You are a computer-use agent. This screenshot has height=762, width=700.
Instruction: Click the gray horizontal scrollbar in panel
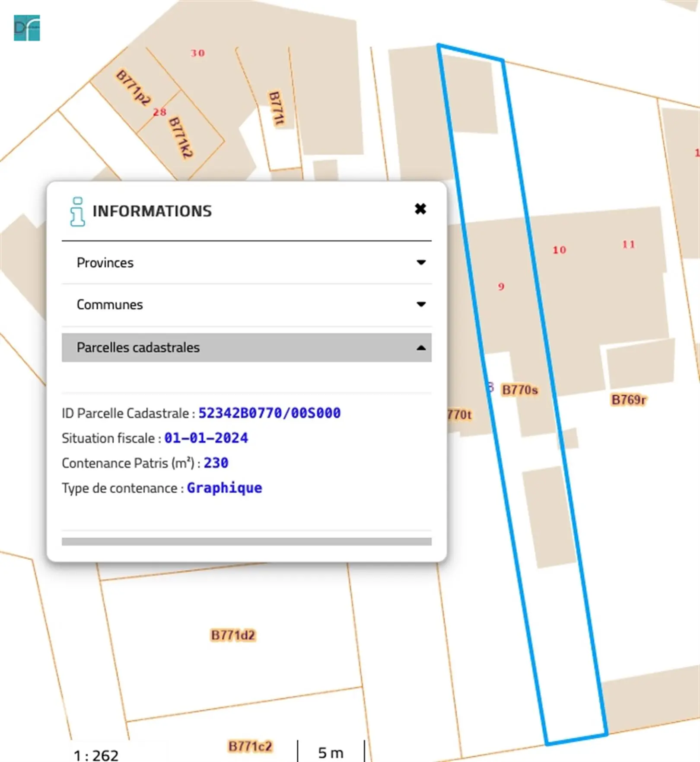[246, 542]
